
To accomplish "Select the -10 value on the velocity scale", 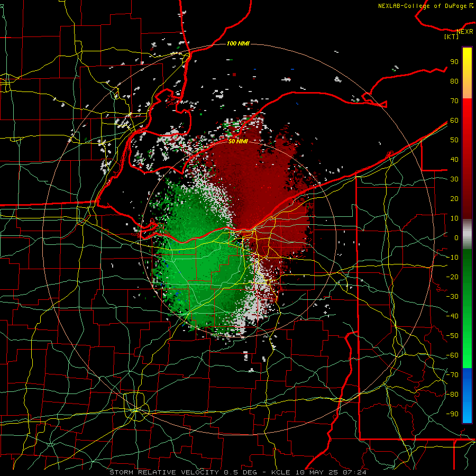I will [x=452, y=258].
